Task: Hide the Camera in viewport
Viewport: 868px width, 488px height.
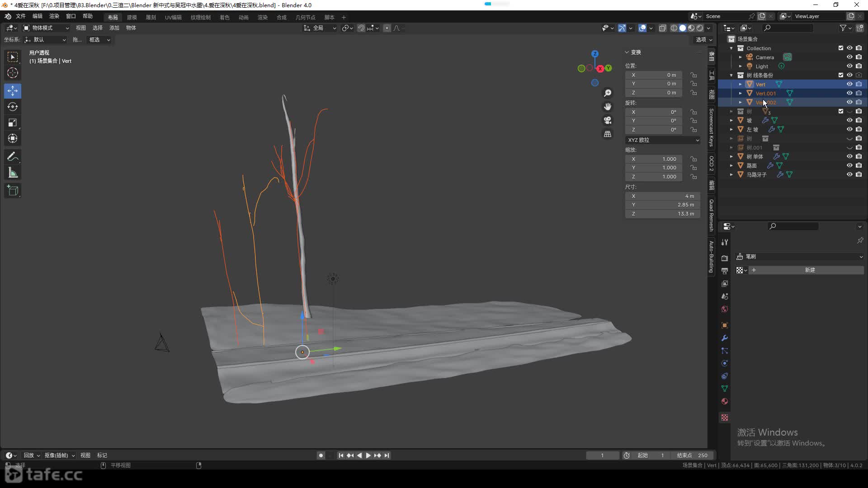Action: click(x=849, y=57)
